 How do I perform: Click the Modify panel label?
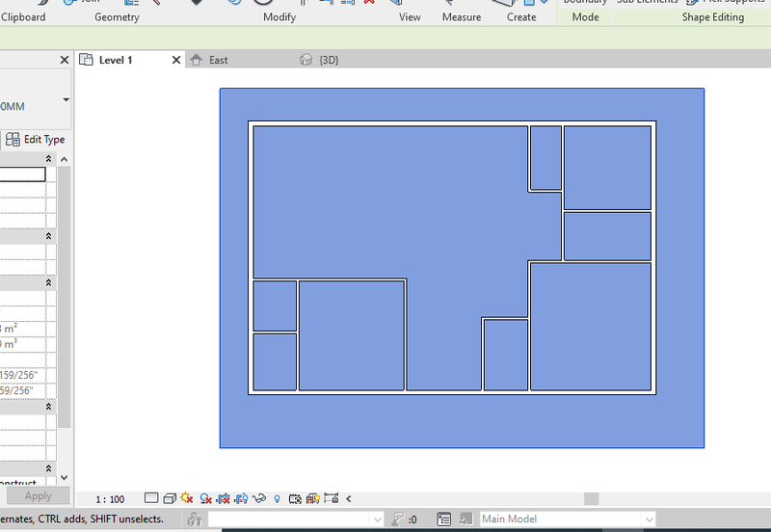point(279,17)
